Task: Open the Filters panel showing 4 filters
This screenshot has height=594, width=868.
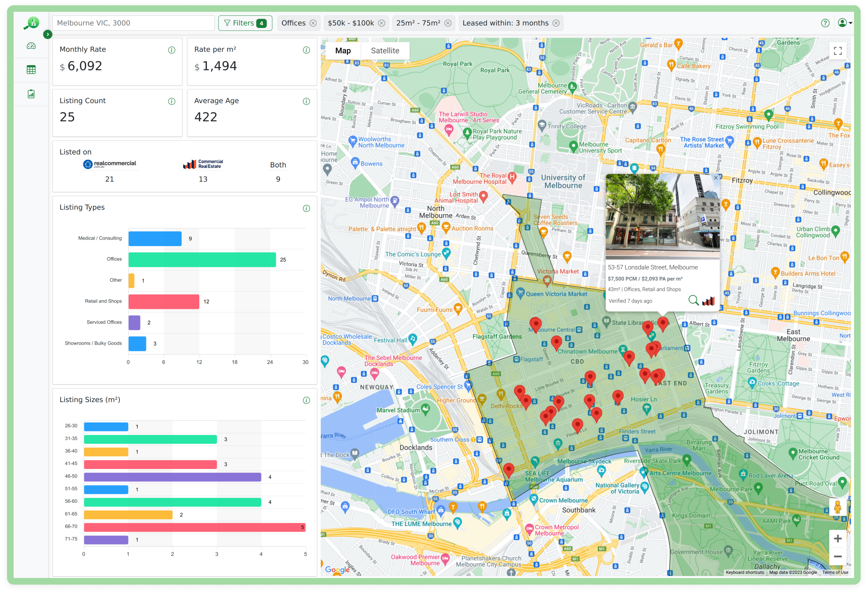Action: tap(245, 23)
